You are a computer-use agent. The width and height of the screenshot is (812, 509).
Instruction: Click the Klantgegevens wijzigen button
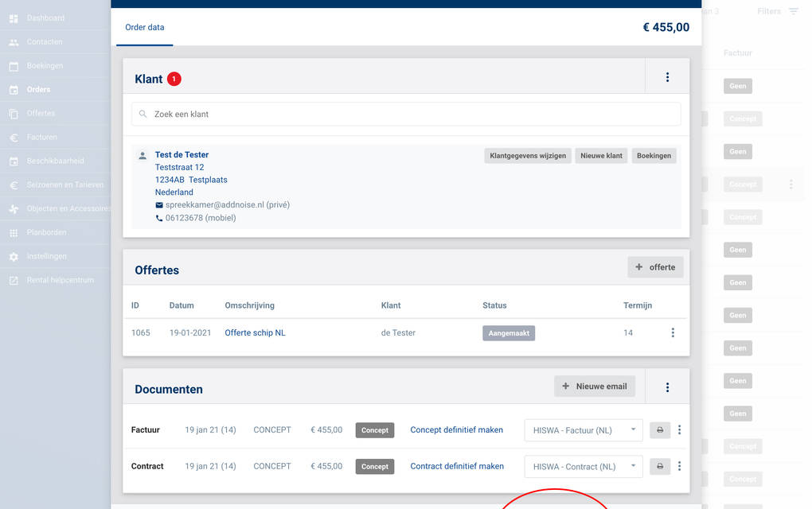click(x=528, y=156)
